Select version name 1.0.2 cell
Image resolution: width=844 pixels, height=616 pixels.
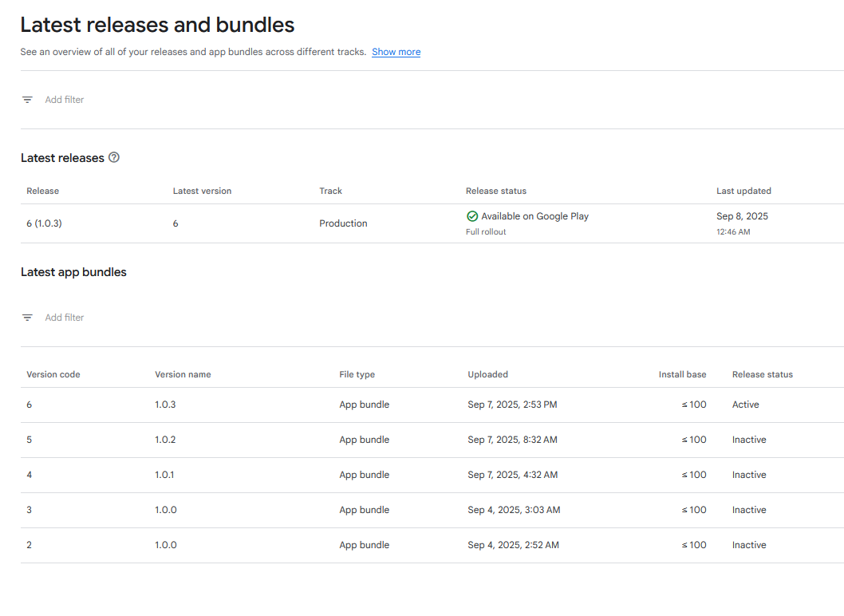click(x=165, y=440)
